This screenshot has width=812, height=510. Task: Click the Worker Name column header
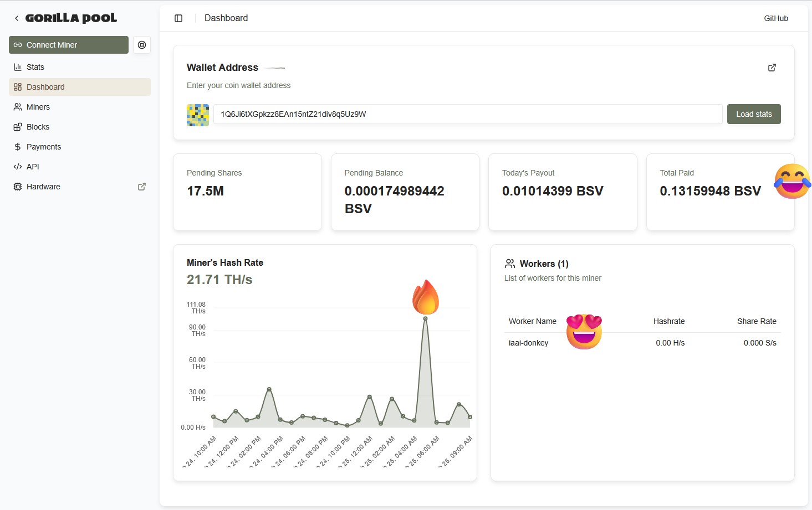click(x=533, y=321)
